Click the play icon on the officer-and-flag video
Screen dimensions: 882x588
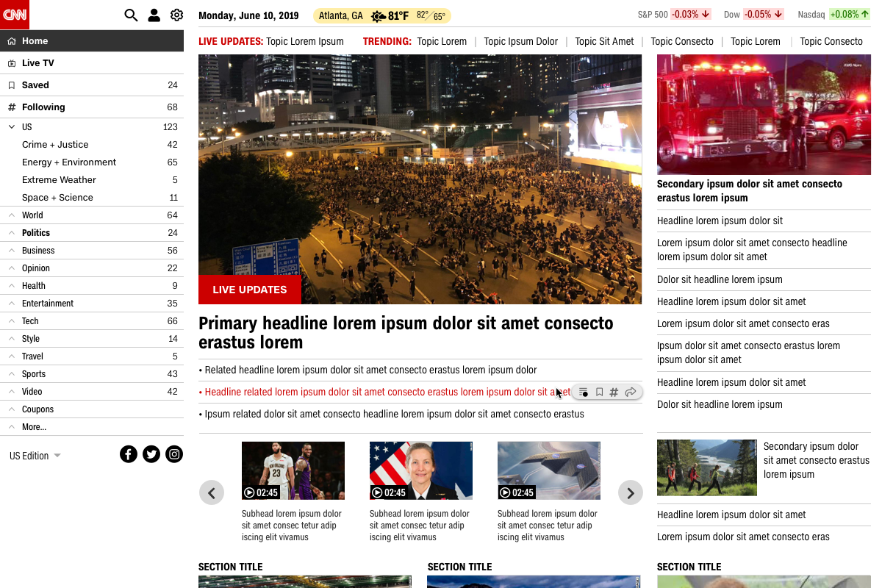(x=377, y=492)
